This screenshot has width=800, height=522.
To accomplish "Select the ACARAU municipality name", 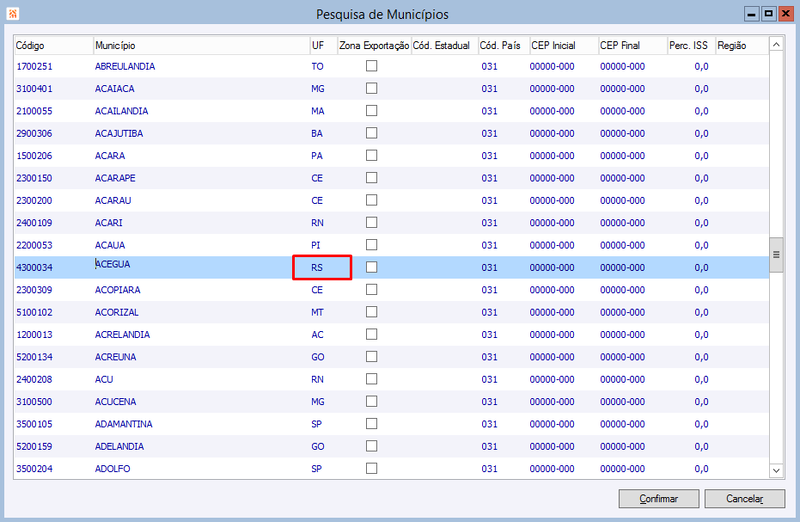I will click(x=113, y=201).
